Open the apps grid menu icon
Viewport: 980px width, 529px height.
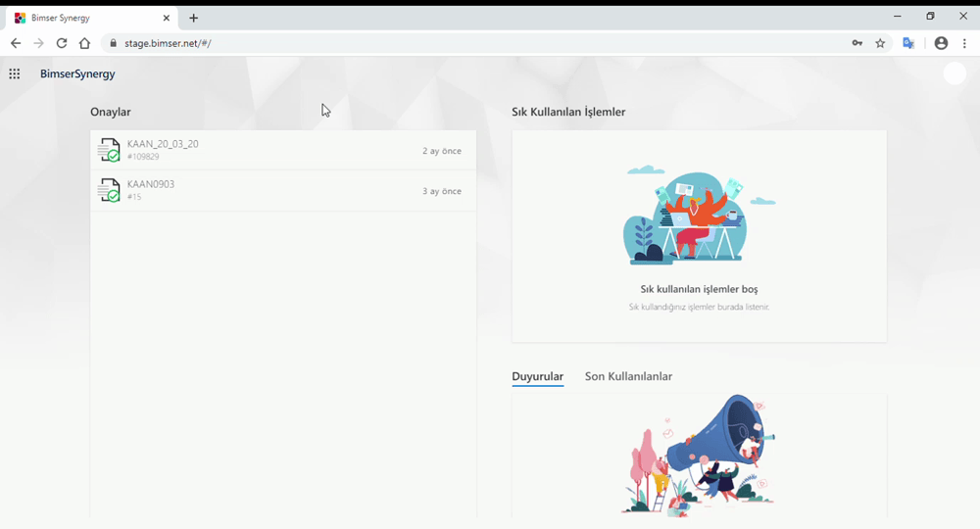[x=15, y=73]
